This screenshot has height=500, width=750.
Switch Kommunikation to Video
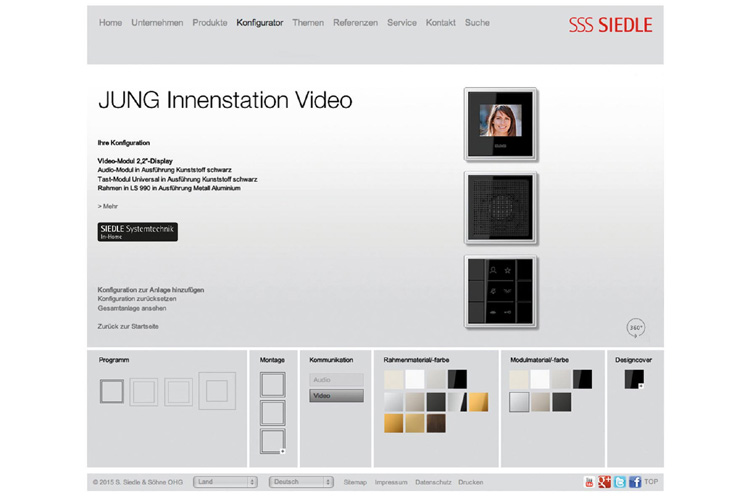(336, 396)
